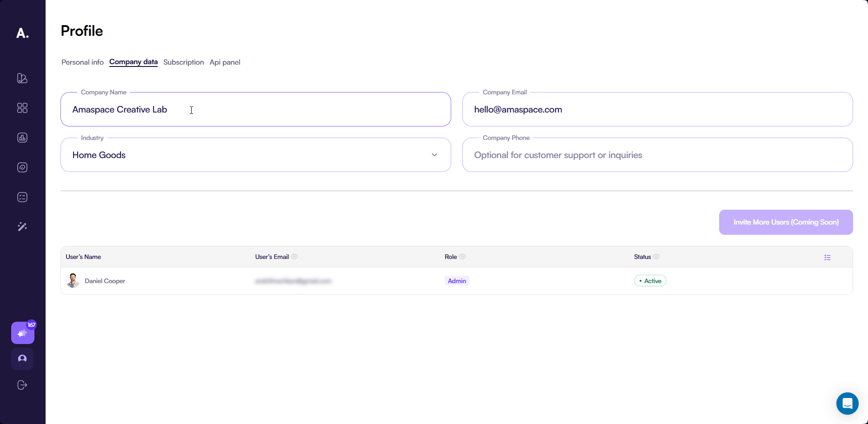Click the Company Email field

click(657, 110)
